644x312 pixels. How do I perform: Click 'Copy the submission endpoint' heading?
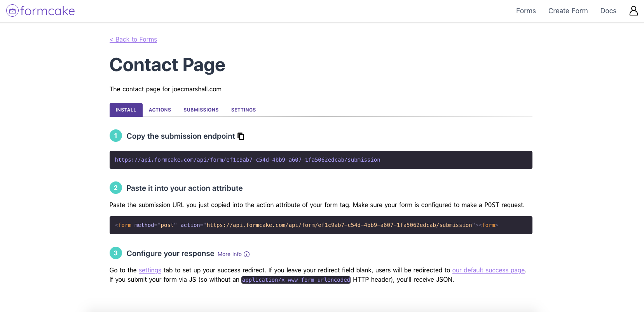(181, 136)
